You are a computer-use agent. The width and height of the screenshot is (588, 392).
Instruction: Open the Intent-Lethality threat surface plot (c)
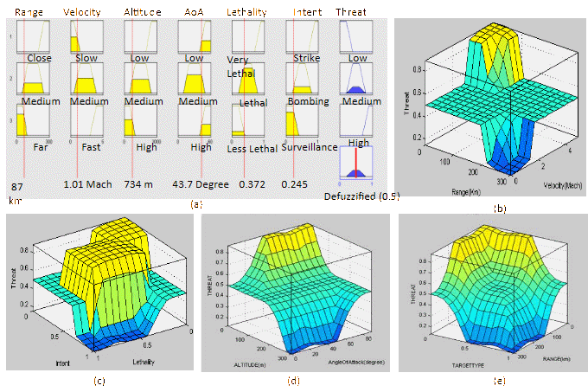click(99, 292)
